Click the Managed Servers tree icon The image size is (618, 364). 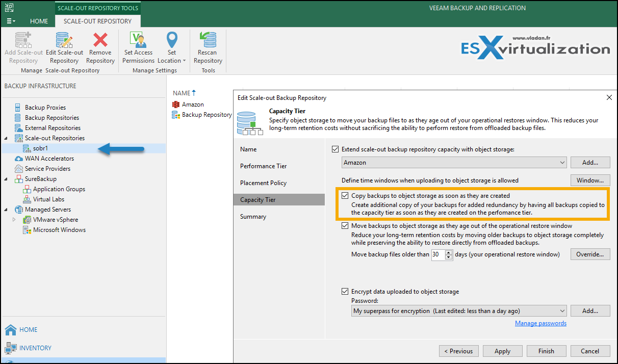coord(18,210)
